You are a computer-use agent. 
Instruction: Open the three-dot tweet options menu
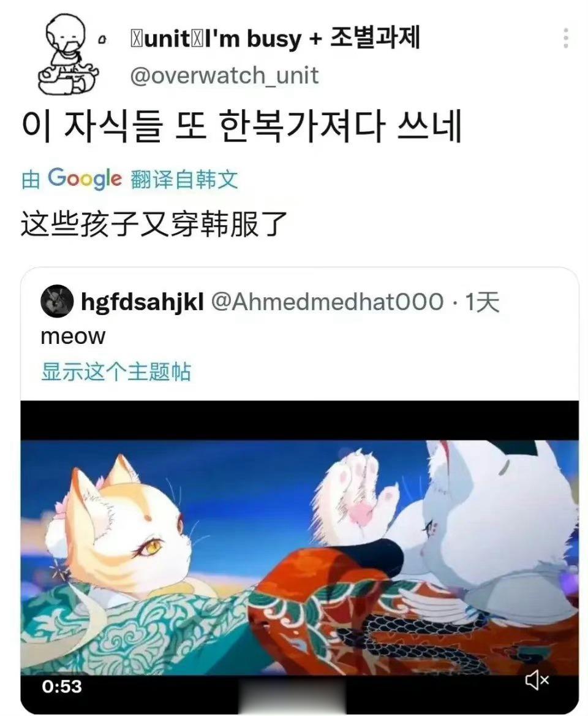(x=566, y=38)
